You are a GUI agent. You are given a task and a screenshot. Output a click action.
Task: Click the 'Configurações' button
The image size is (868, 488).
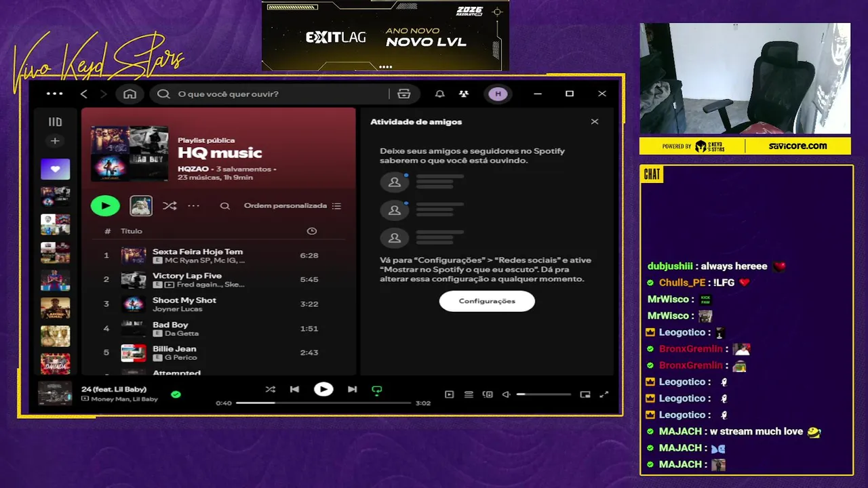487,301
